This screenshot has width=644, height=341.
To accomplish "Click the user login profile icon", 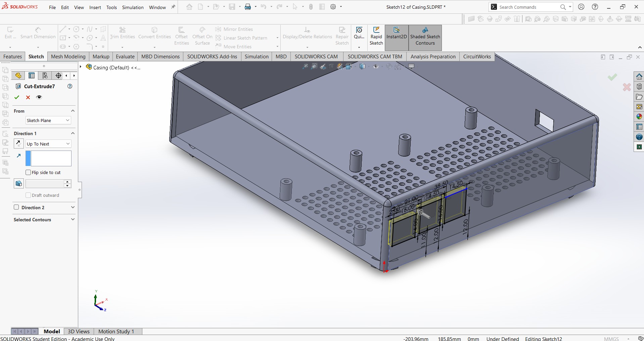I will (x=581, y=7).
